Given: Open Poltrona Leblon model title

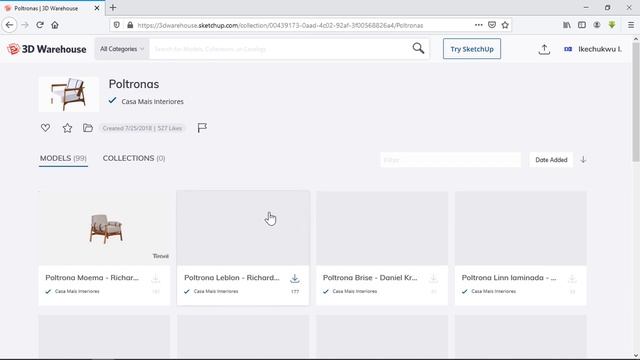Looking at the screenshot, I should (232, 278).
